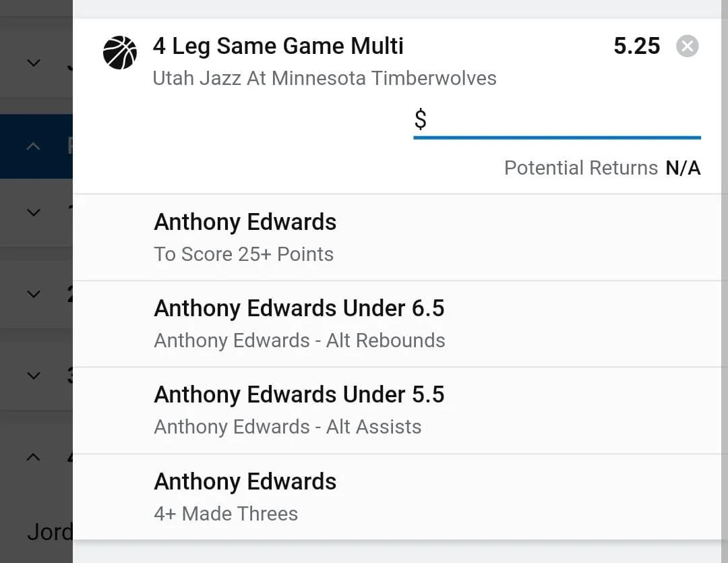This screenshot has width=728, height=563.
Task: Click the "Potential Returns" label
Action: click(580, 168)
